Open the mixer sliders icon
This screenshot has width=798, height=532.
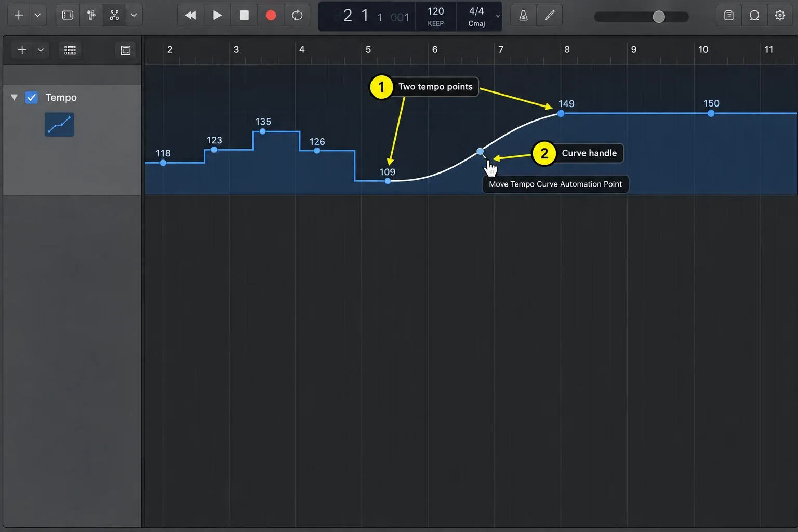pyautogui.click(x=91, y=15)
